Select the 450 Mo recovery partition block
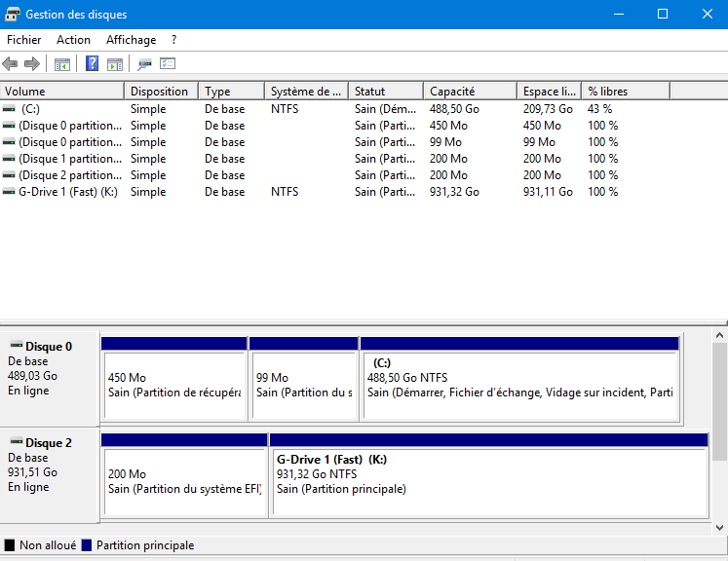Image resolution: width=728 pixels, height=561 pixels. coord(173,384)
